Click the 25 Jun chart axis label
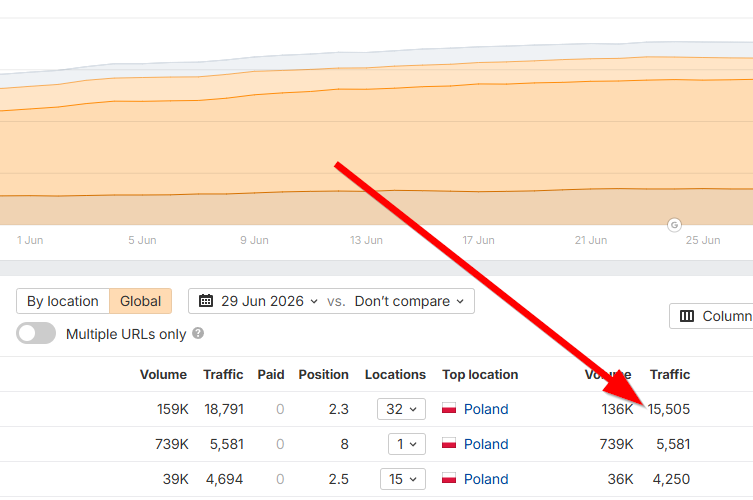Viewport: 753px width, 500px height. [703, 240]
